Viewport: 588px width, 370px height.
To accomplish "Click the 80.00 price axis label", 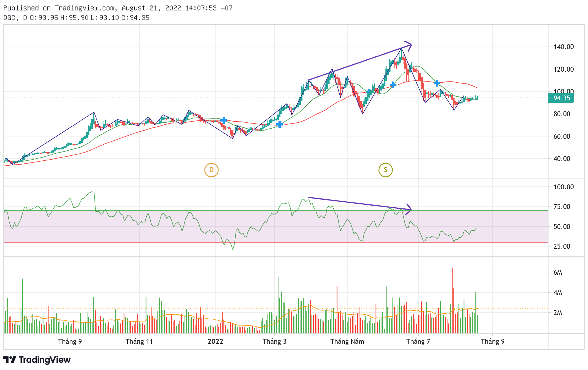I will (x=562, y=114).
